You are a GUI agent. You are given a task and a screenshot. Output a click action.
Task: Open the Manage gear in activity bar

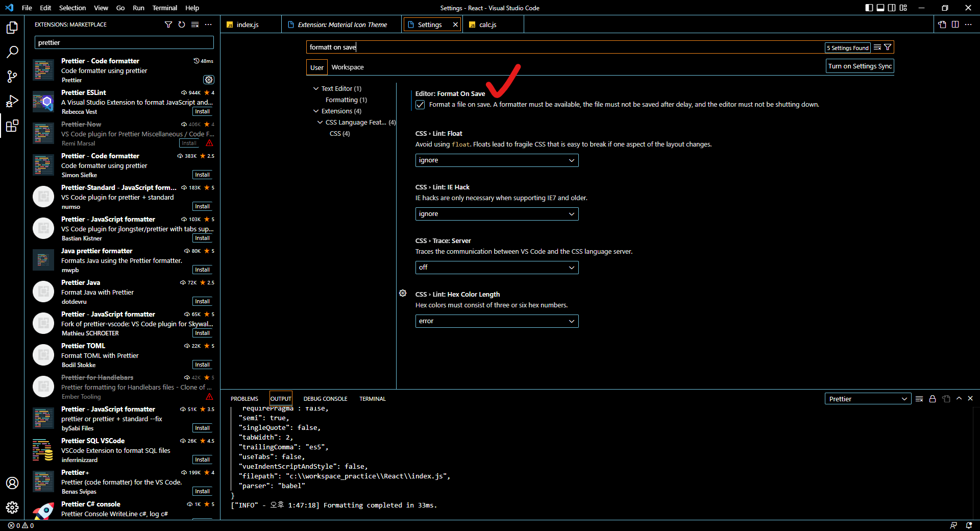(x=12, y=508)
